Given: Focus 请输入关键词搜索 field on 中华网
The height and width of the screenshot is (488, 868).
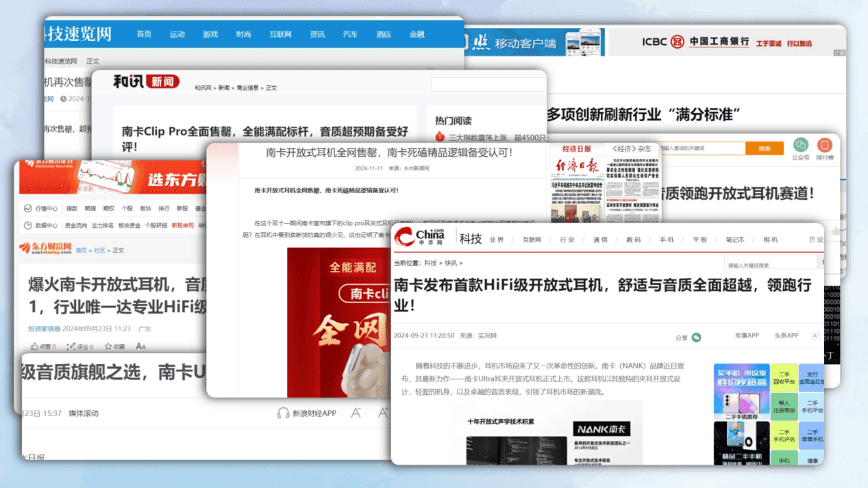Looking at the screenshot, I should pyautogui.click(x=772, y=264).
